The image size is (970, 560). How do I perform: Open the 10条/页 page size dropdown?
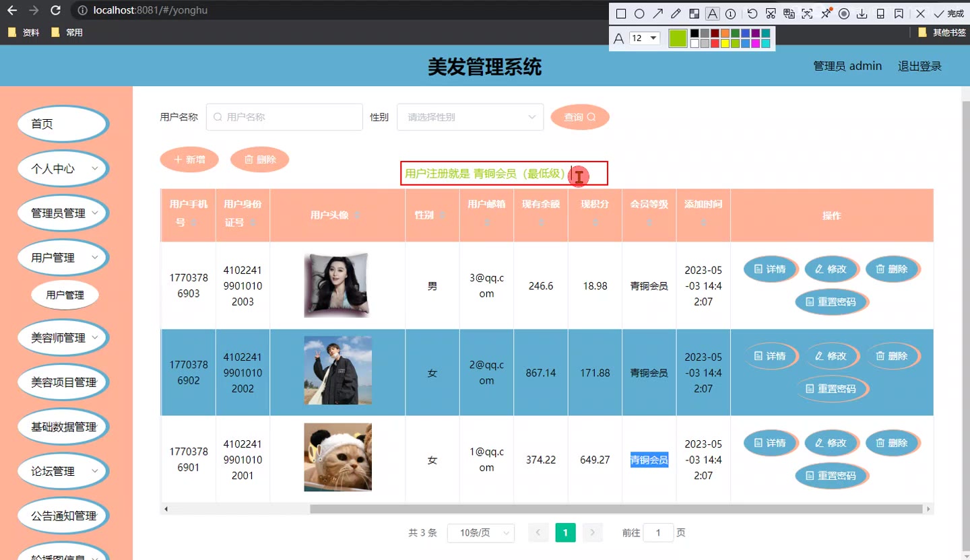coord(480,533)
